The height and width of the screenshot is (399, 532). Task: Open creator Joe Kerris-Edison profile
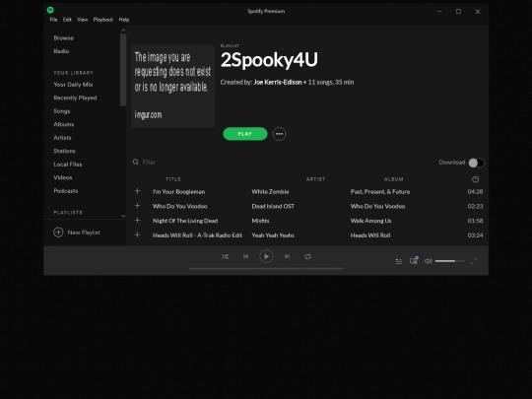point(278,82)
